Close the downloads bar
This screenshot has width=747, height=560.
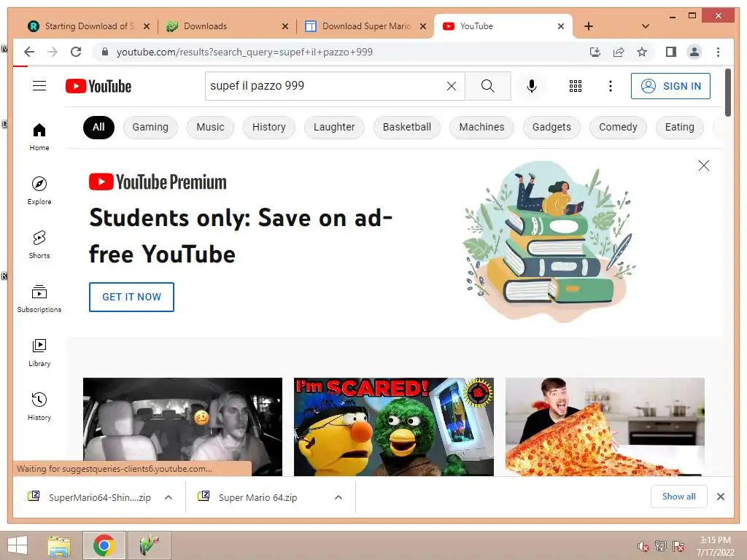coord(720,497)
